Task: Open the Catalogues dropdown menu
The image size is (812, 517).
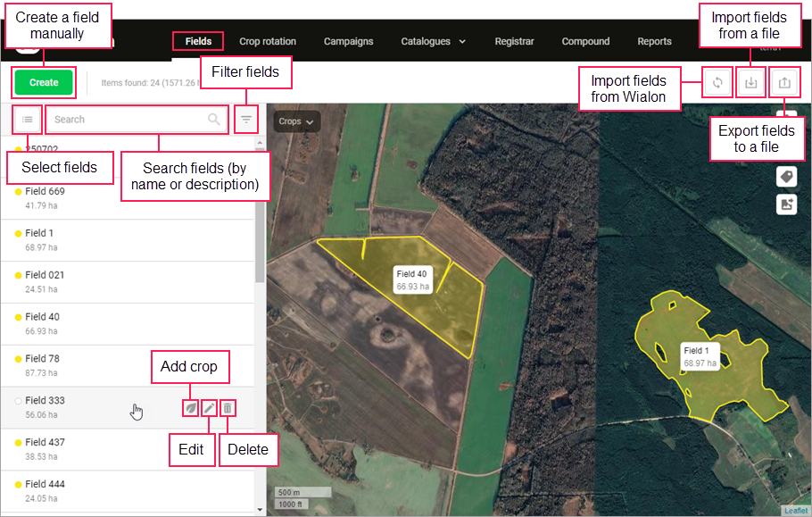Action: click(x=433, y=41)
